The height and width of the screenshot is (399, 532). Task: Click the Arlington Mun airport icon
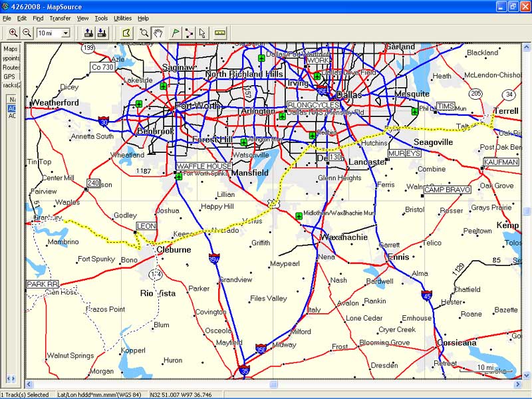(243, 142)
